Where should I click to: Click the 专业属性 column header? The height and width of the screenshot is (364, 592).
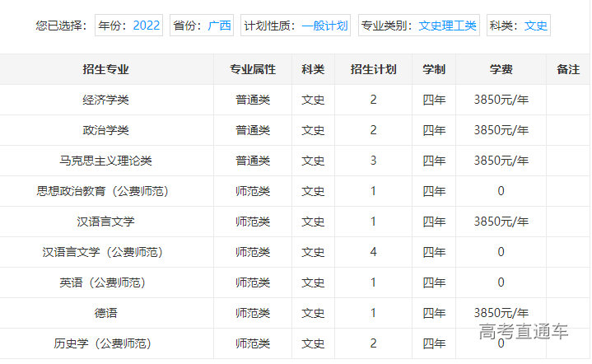[x=253, y=69]
